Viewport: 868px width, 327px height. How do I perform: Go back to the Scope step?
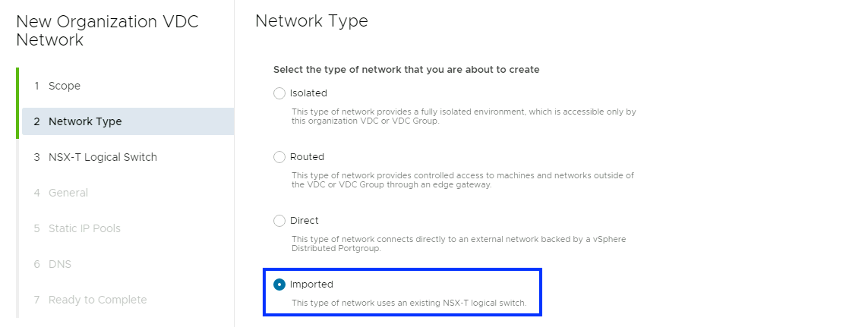point(64,86)
